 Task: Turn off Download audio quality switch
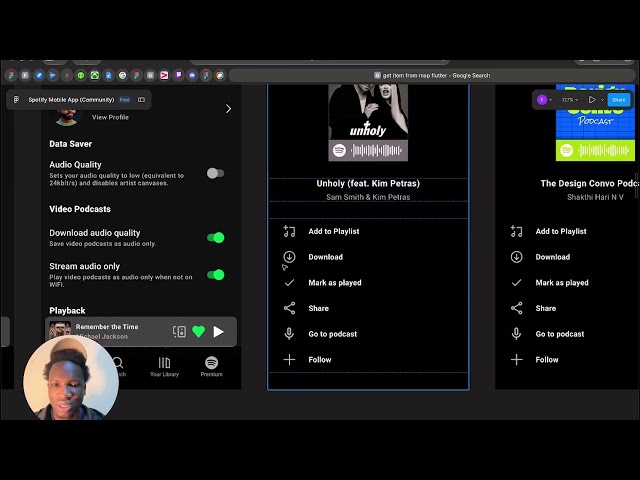216,238
